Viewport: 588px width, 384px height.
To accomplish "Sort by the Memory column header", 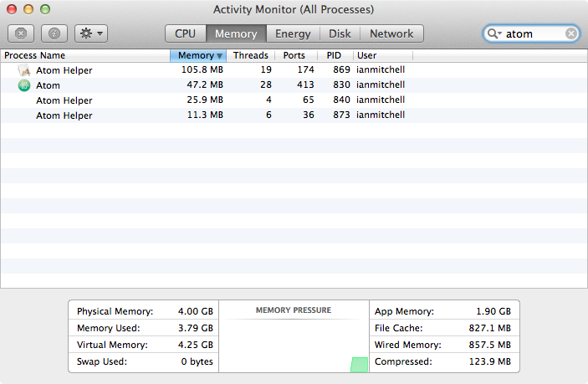I will pyautogui.click(x=197, y=56).
